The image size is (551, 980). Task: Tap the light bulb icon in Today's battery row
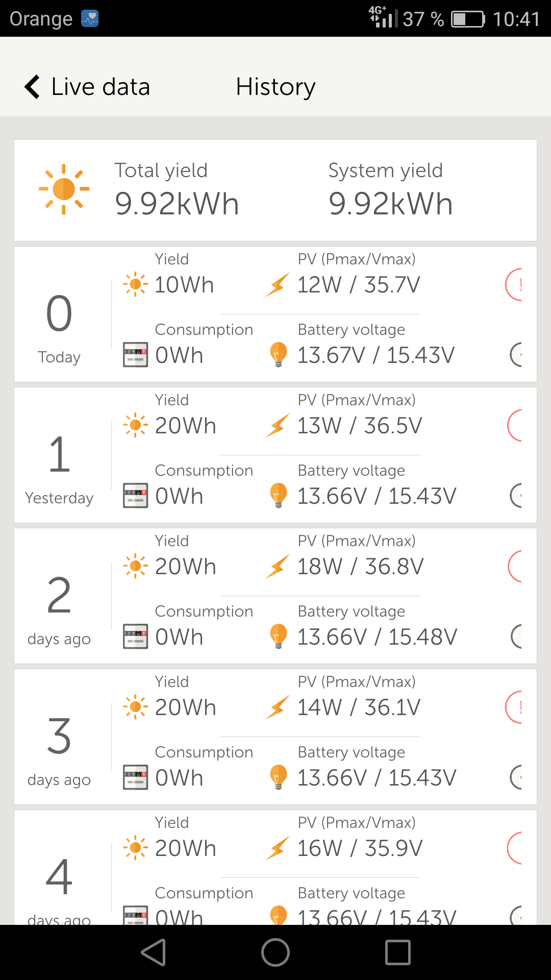278,354
